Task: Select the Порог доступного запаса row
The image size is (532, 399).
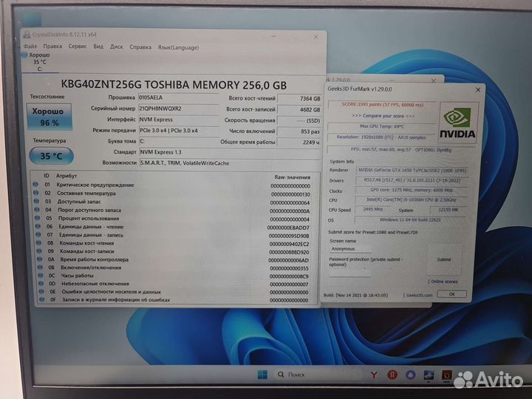Action: point(174,211)
